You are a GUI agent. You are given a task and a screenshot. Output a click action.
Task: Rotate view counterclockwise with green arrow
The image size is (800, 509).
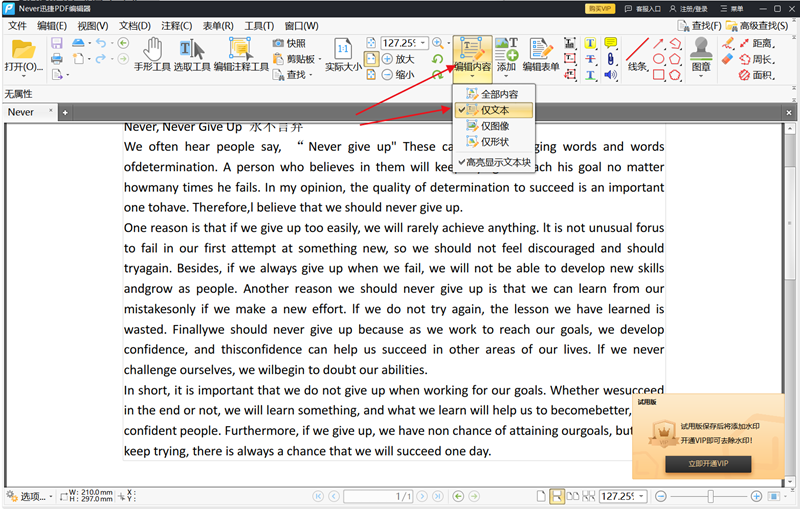click(x=437, y=59)
